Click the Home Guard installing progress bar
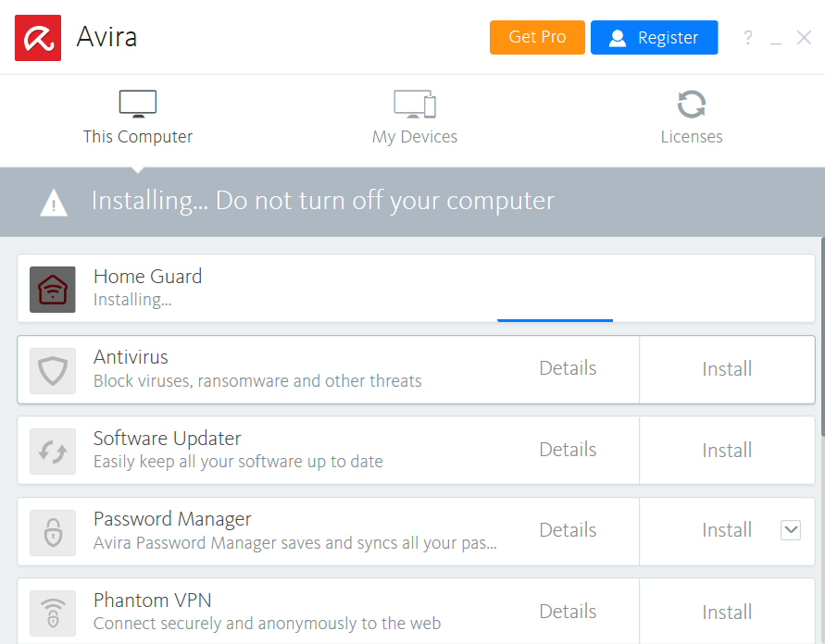825x644 pixels. [x=556, y=320]
